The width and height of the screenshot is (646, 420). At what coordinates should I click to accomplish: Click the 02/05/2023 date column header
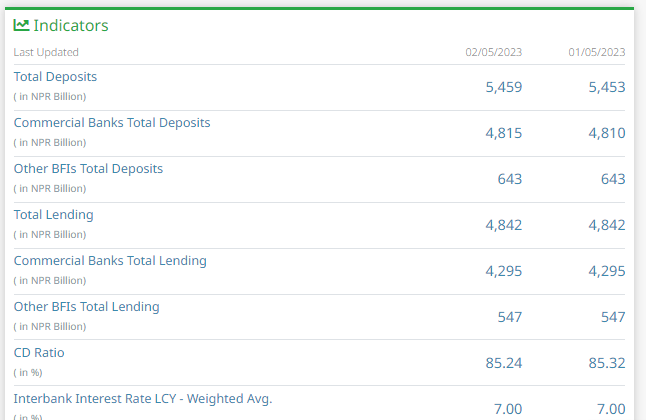click(493, 52)
